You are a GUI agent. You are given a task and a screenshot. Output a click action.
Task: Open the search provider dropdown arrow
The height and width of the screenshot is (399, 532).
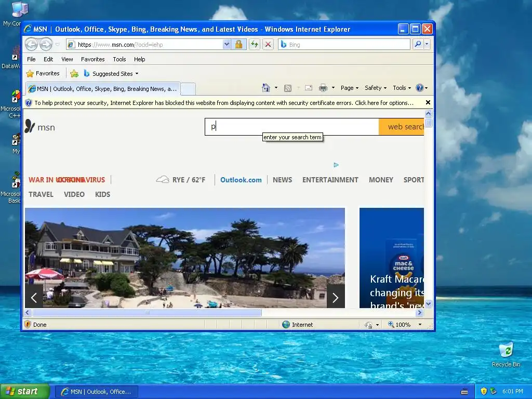[427, 45]
